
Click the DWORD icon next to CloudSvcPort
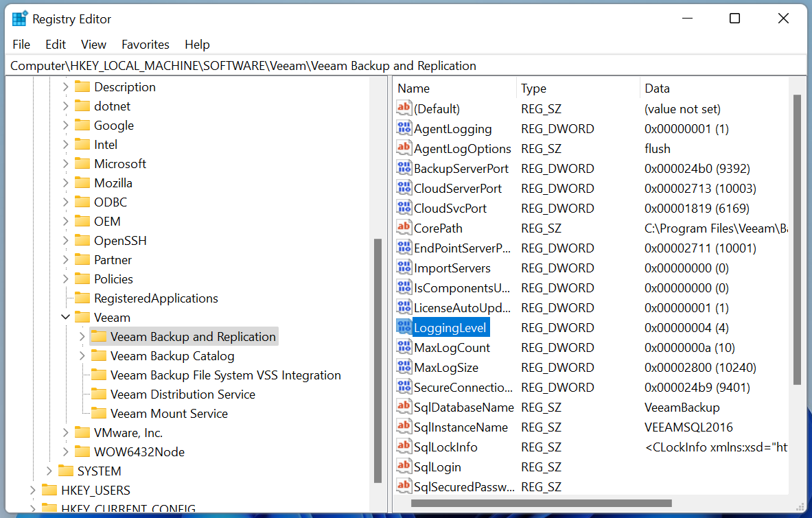(404, 208)
